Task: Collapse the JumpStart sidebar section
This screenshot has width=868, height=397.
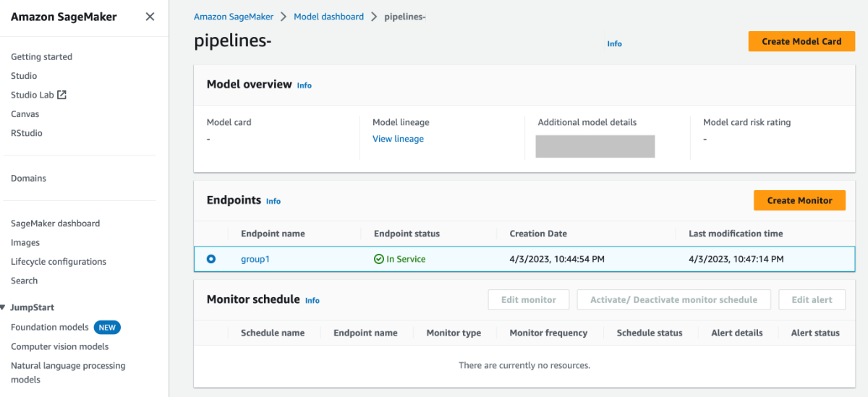Action: coord(4,307)
